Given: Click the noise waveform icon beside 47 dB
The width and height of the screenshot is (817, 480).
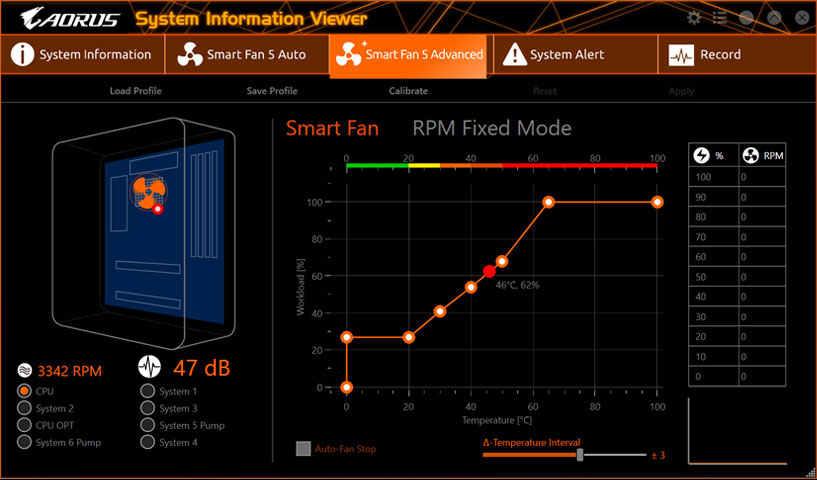Looking at the screenshot, I should tap(149, 368).
